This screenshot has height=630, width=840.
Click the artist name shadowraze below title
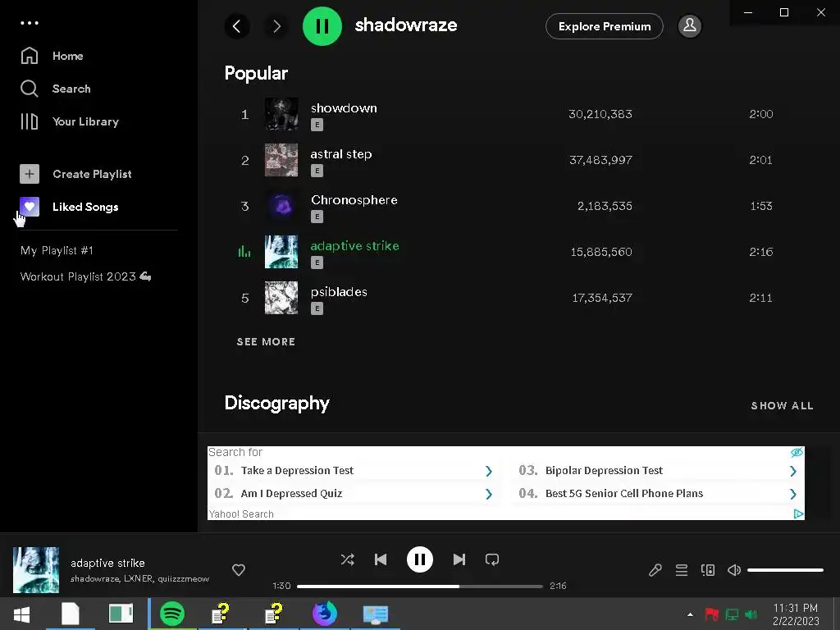tap(95, 578)
